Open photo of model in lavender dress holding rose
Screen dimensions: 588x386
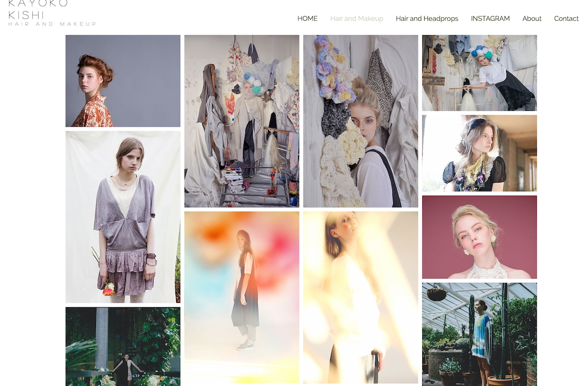point(123,217)
